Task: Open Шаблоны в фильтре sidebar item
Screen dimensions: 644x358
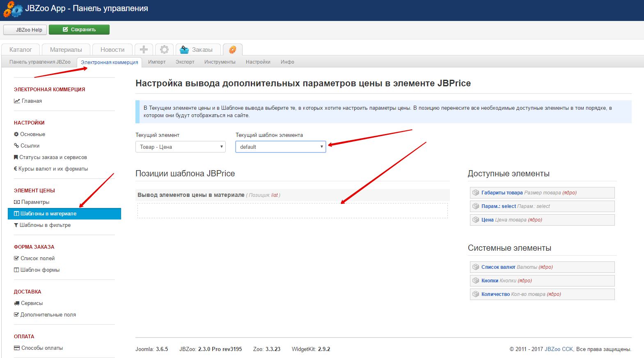Action: point(42,225)
